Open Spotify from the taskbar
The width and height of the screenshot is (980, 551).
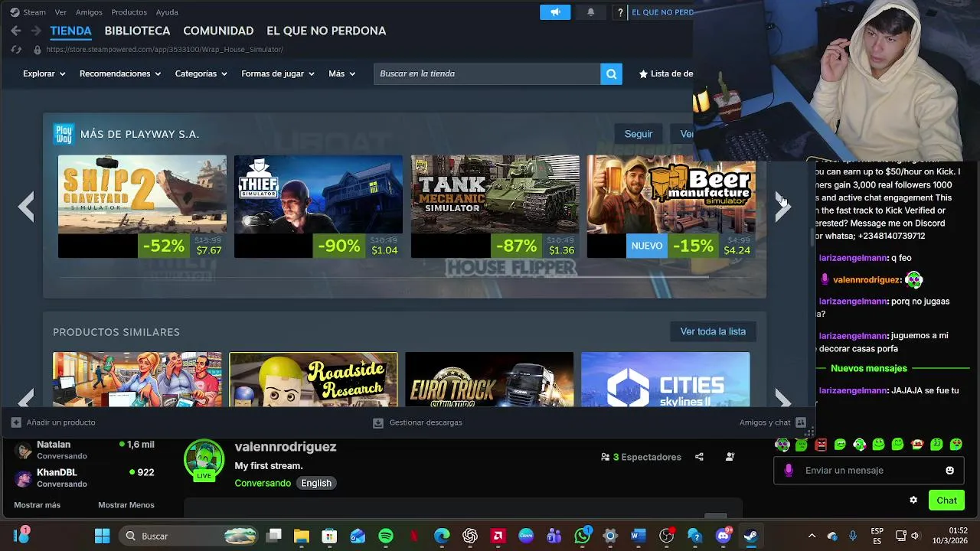coord(386,536)
